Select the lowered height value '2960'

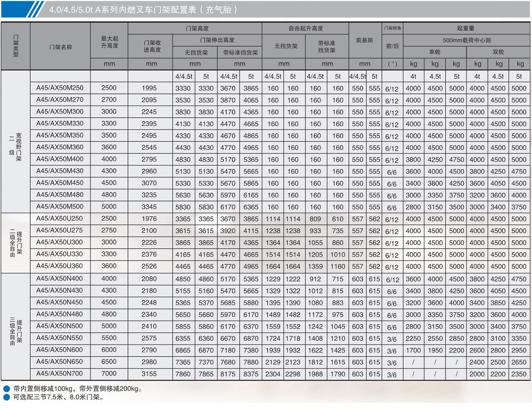click(149, 171)
